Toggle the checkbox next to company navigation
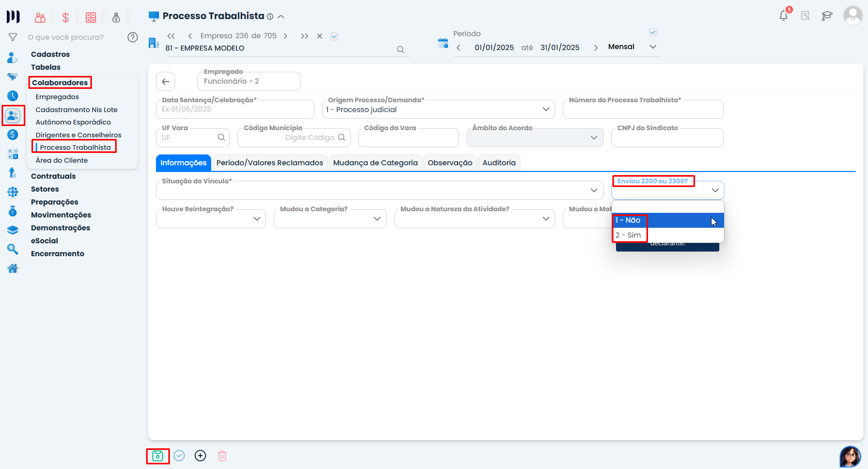 click(334, 36)
